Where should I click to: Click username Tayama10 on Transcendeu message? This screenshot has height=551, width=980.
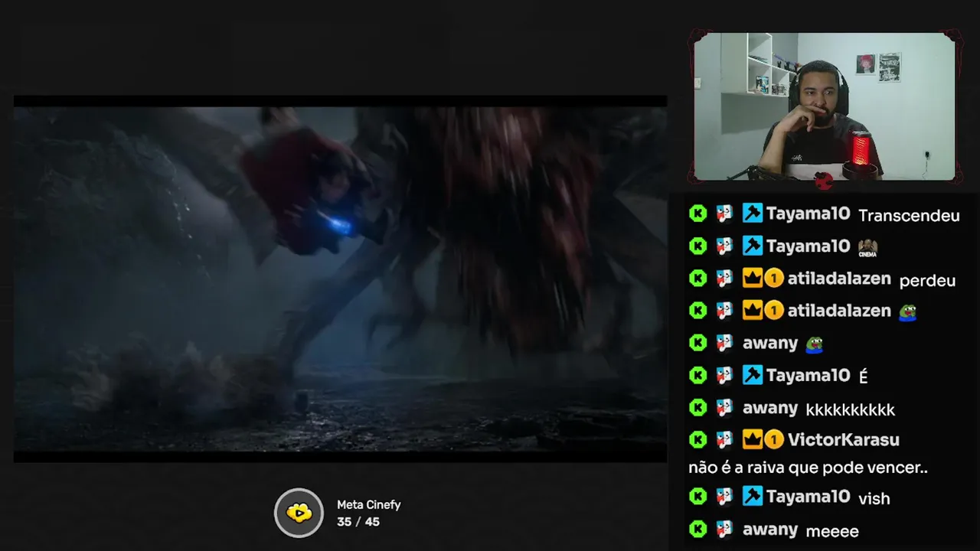pos(808,214)
